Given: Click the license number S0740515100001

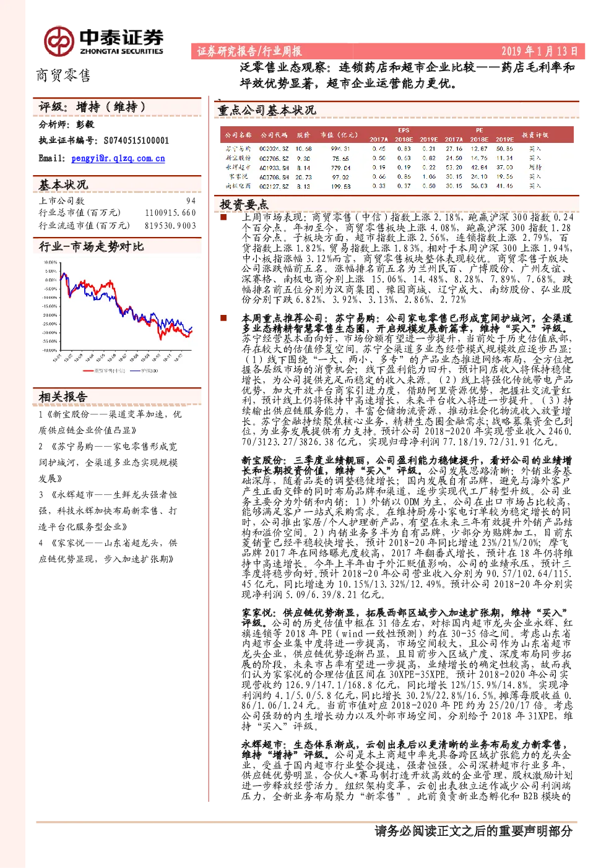Looking at the screenshot, I should [x=136, y=141].
